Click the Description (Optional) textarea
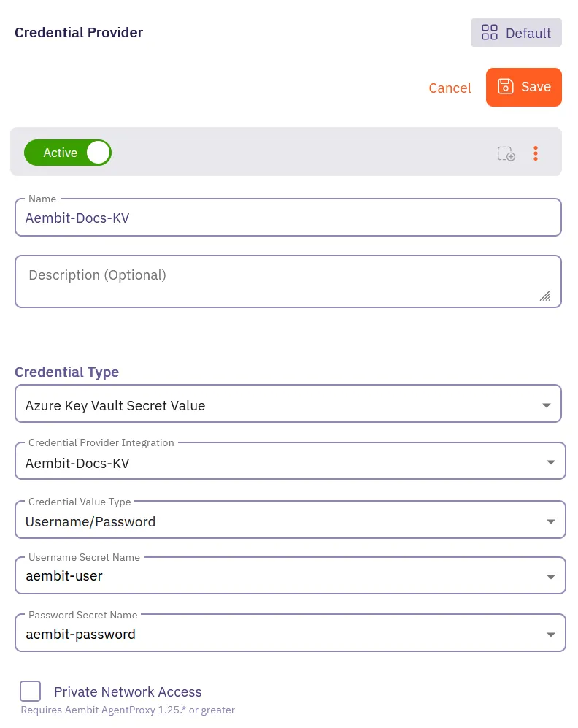 pos(288,281)
